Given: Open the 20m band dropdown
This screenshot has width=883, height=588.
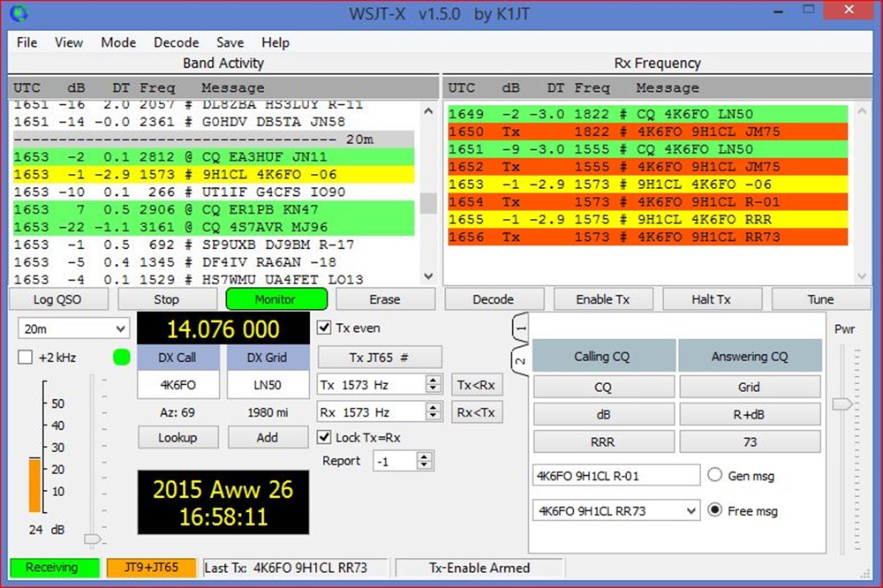Looking at the screenshot, I should tap(72, 328).
